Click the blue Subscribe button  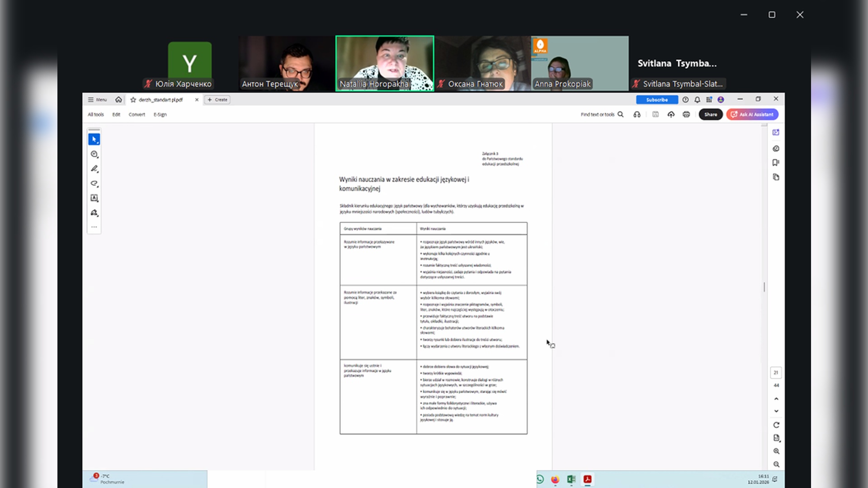(656, 99)
